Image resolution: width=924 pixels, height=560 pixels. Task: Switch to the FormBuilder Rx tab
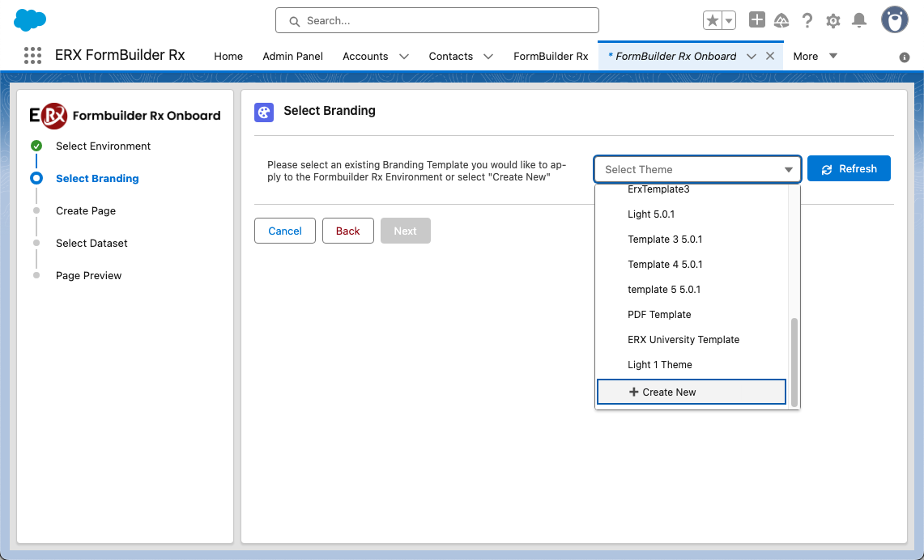(551, 57)
